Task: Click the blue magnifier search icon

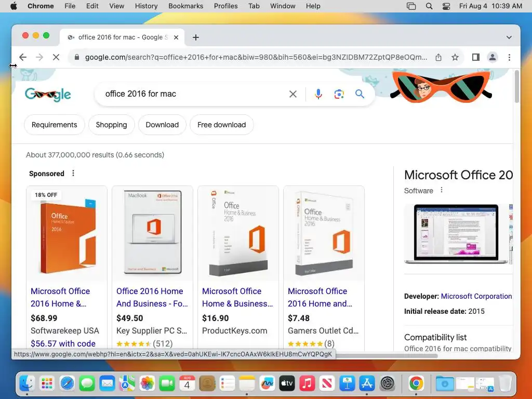Action: 360,94
